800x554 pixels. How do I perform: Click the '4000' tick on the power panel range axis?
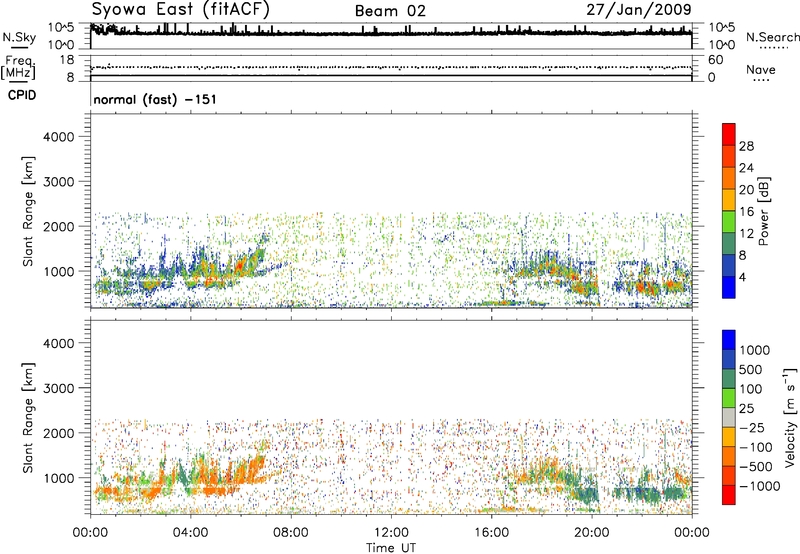[x=59, y=137]
